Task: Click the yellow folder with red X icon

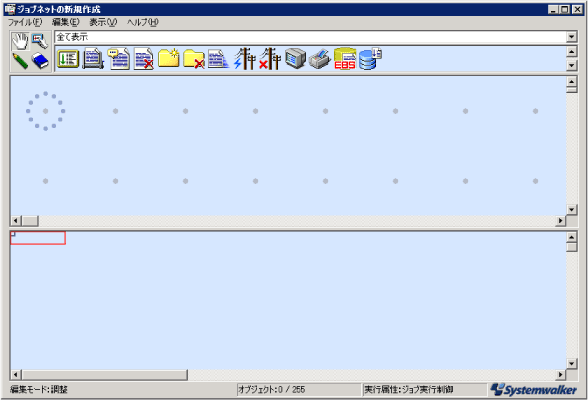Action: click(x=194, y=59)
